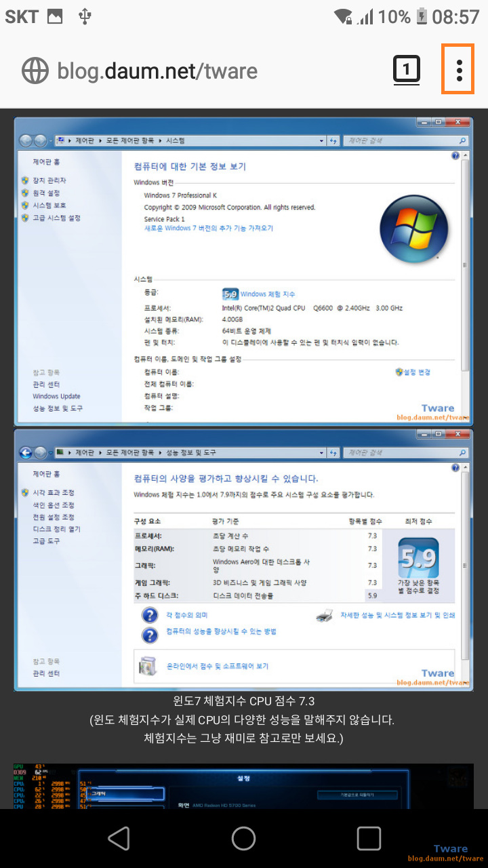Tap the picture notification icon in status bar
This screenshot has height=868, width=488.
click(x=55, y=17)
